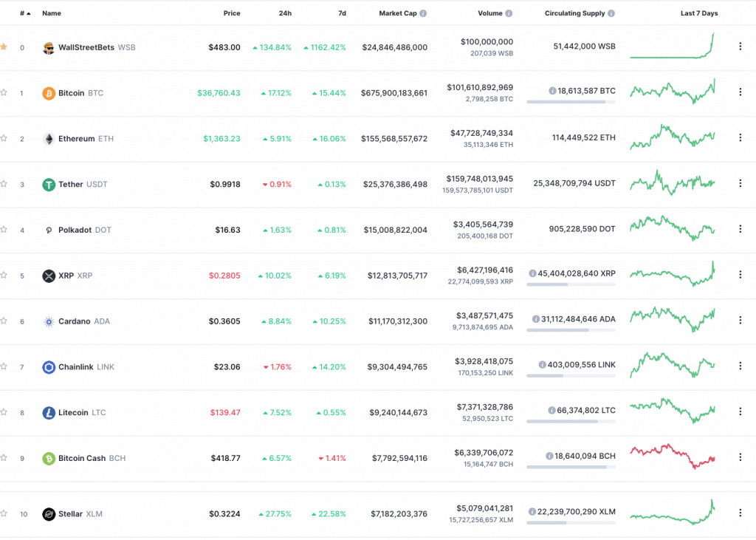Click the info icon beside Bitcoin's circulating supply
The image size is (756, 540).
point(552,91)
